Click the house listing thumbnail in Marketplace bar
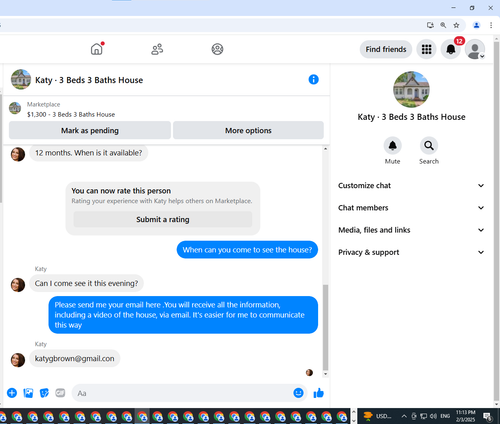The height and width of the screenshot is (424, 500). click(x=15, y=108)
